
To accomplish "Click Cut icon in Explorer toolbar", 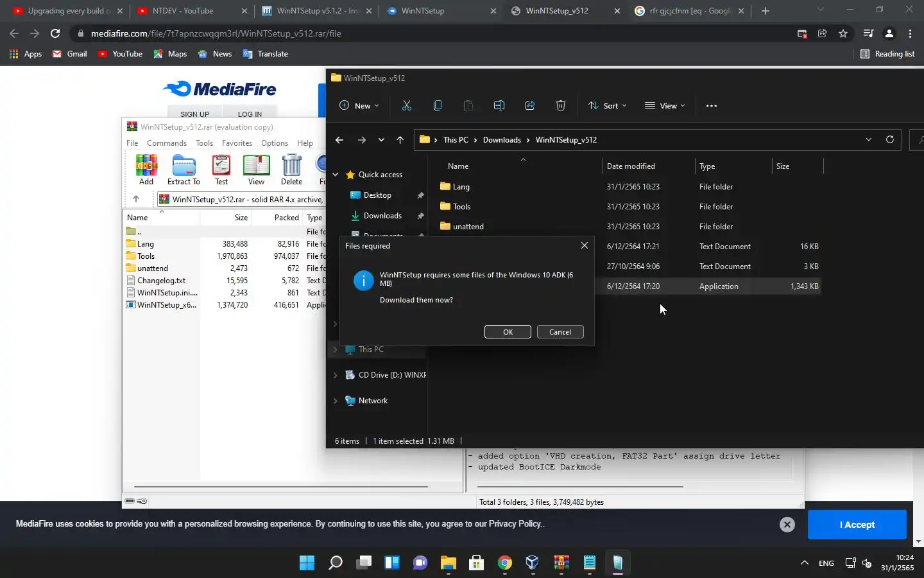I will click(406, 105).
